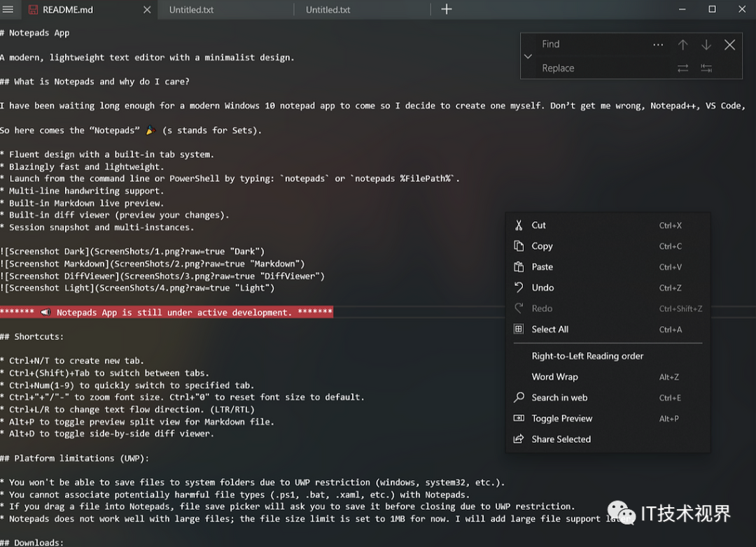Close the find and replace bar
This screenshot has height=547, width=756.
pos(730,45)
